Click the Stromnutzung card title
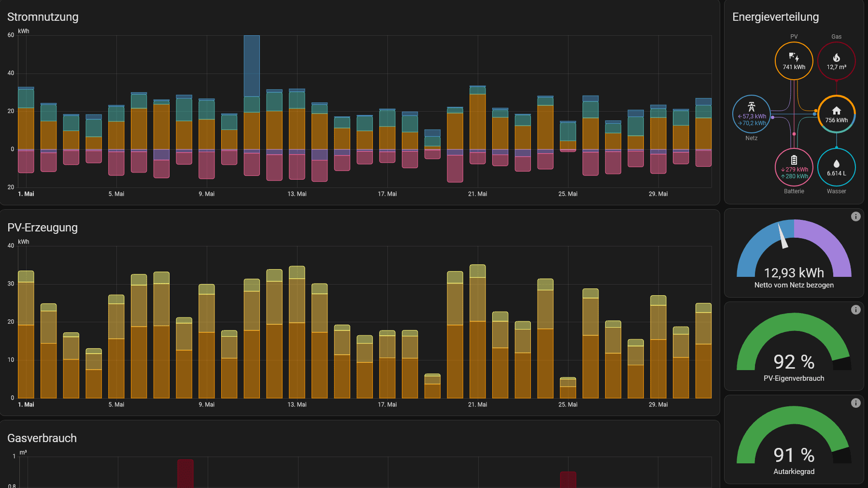Screen dimensions: 868x488 [43, 17]
